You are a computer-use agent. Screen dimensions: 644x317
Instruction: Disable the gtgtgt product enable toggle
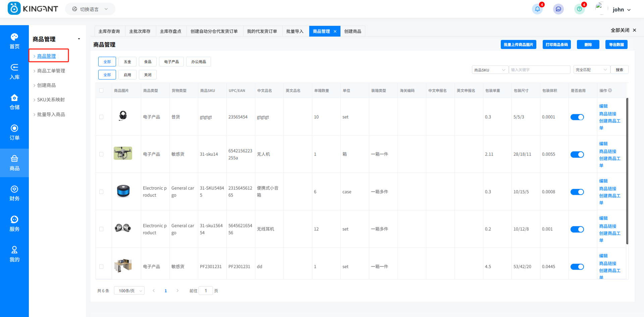(x=577, y=117)
